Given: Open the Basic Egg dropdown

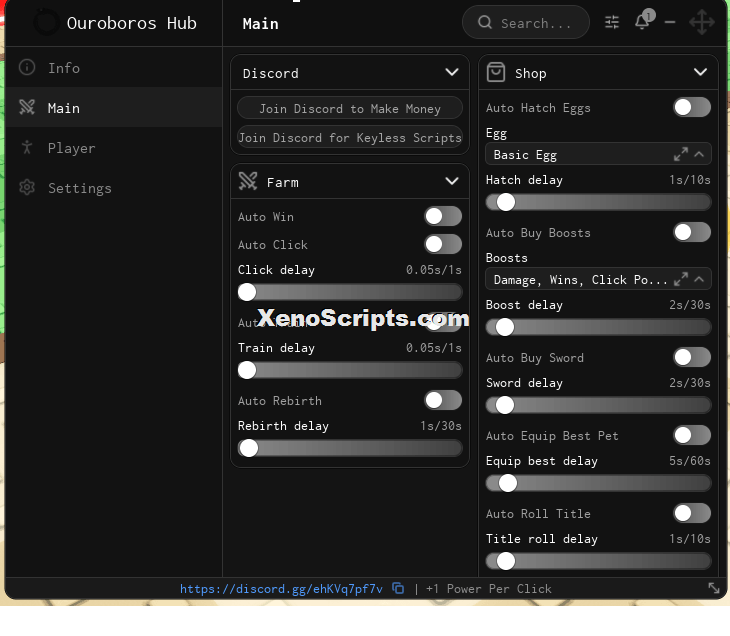Looking at the screenshot, I should pyautogui.click(x=598, y=154).
